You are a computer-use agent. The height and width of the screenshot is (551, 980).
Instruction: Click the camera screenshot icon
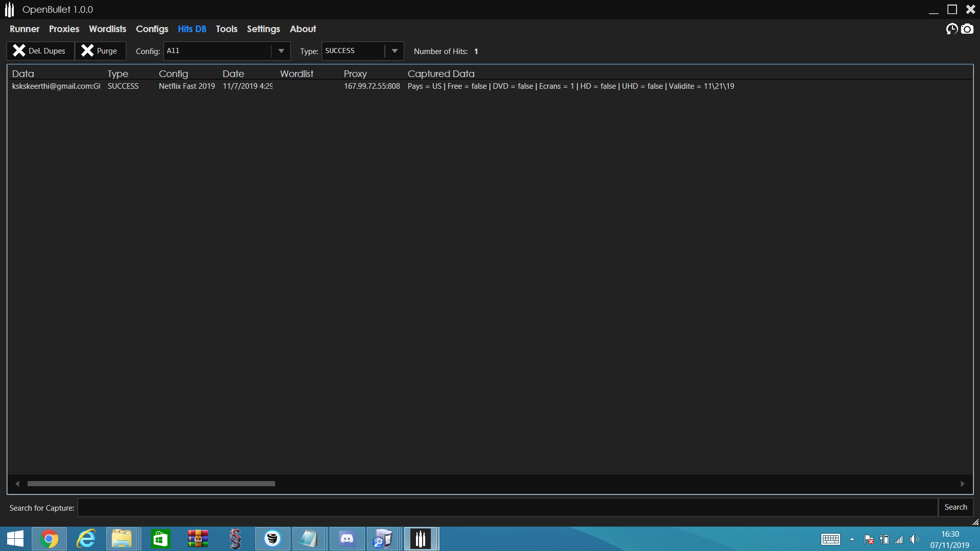click(967, 29)
